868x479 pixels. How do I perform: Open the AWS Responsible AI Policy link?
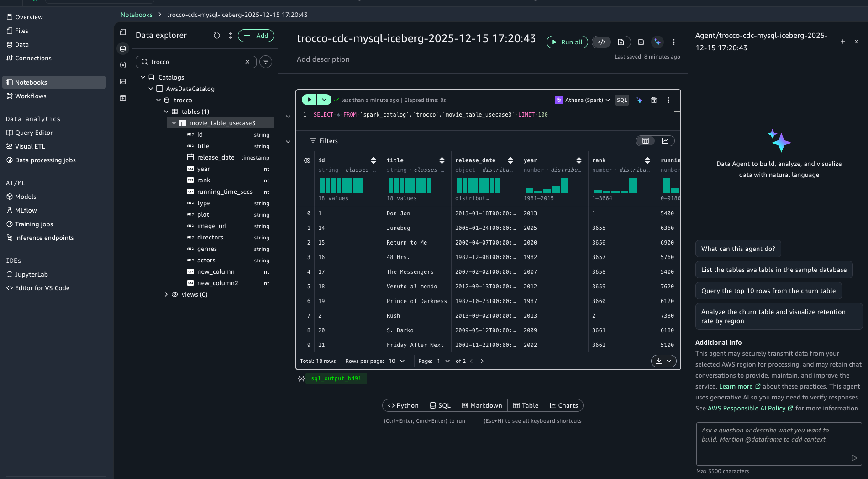747,408
